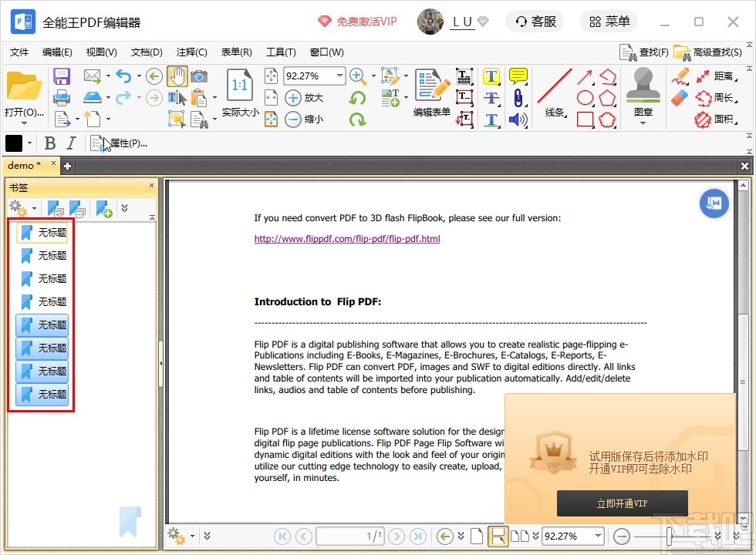Viewport: 756px width, 555px height.
Task: Select the Hand tool
Action: pyautogui.click(x=177, y=76)
